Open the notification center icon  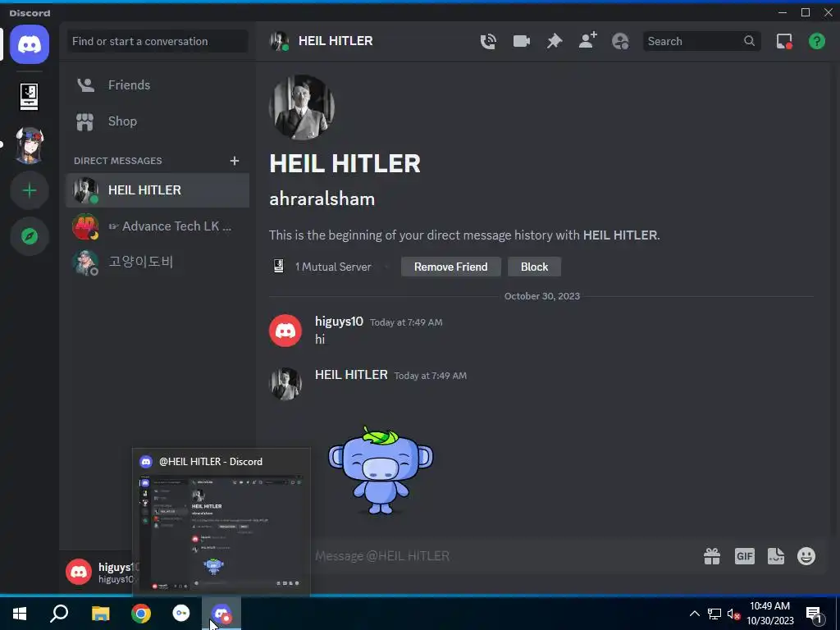tap(815, 614)
